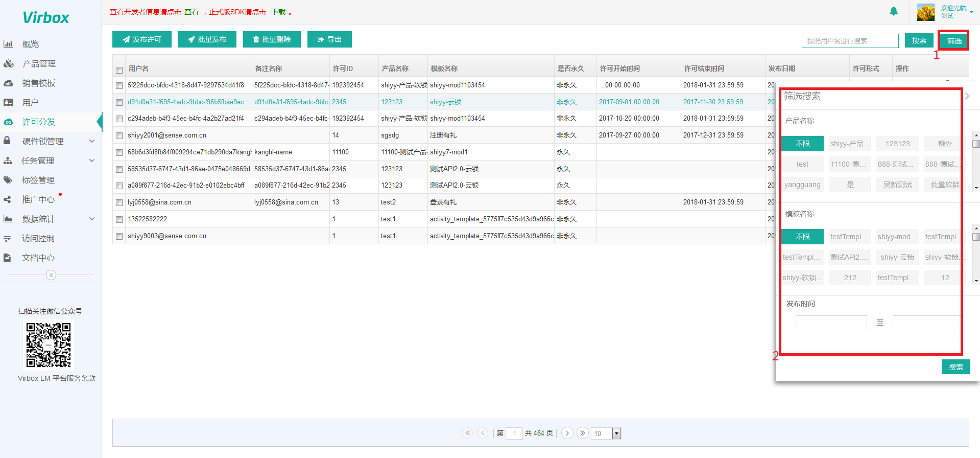The width and height of the screenshot is (980, 458).
Task: Select 不限 under 产品名称 filter
Action: (x=802, y=144)
